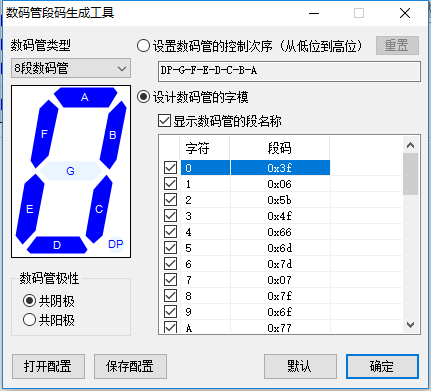The height and width of the screenshot is (391, 431).
Task: Uncheck the checkbox for character 5
Action: tap(170, 248)
